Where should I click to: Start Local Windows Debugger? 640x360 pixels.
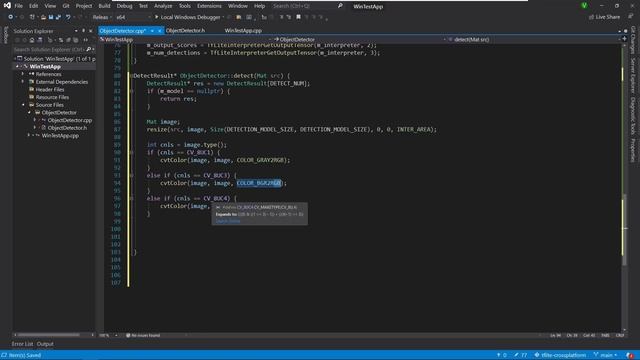[187, 17]
